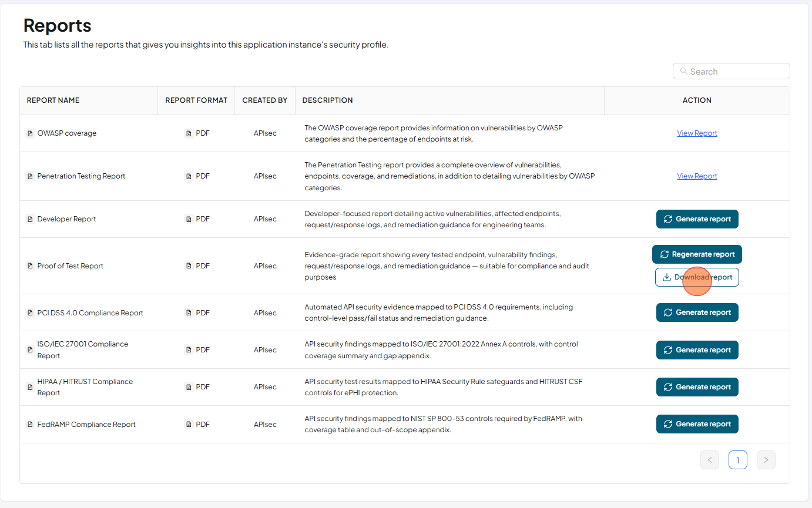812x508 pixels.
Task: View Report for OWASP coverage
Action: coord(697,133)
